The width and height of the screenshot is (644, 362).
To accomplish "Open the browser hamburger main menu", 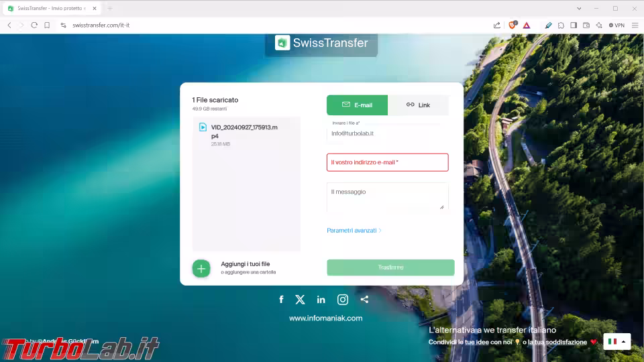I will click(x=635, y=25).
